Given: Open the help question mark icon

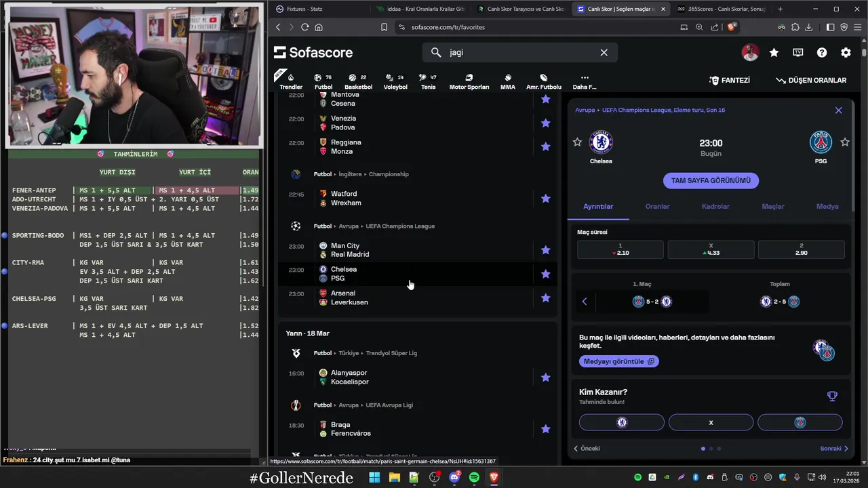Looking at the screenshot, I should point(822,52).
